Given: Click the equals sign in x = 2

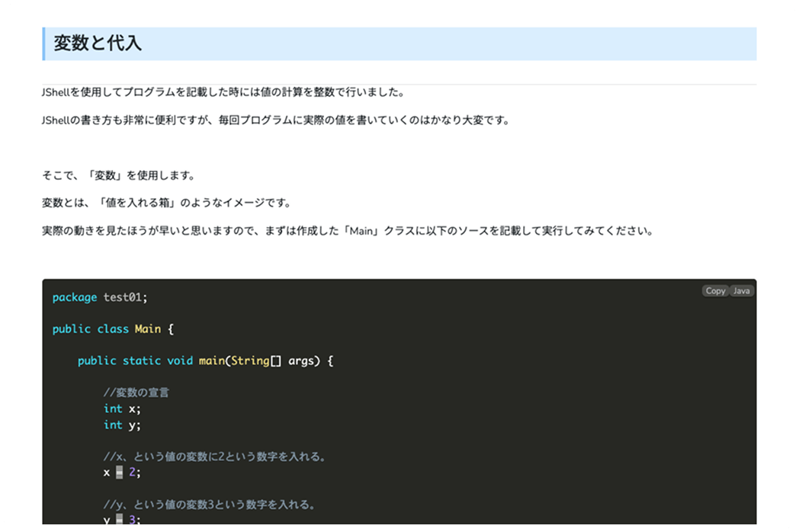Looking at the screenshot, I should pos(119,473).
